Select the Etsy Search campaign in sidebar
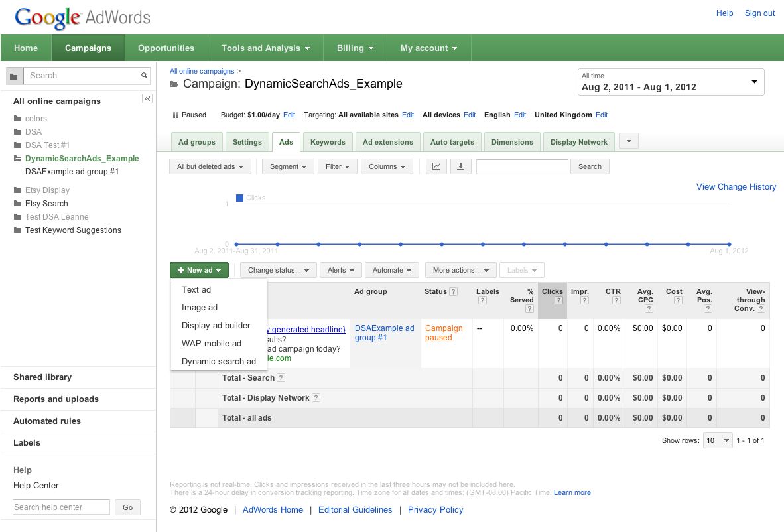Viewport: 784px width, 532px height. click(46, 204)
